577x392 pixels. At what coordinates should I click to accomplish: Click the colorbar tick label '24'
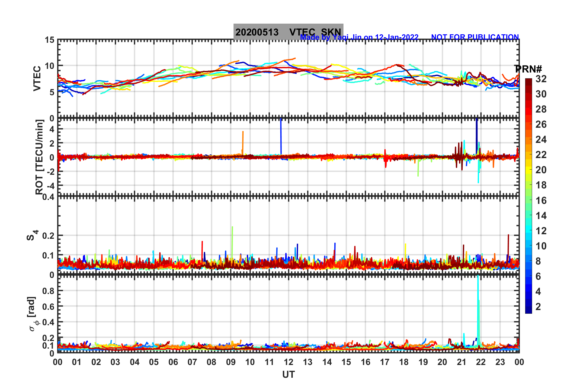coord(541,140)
